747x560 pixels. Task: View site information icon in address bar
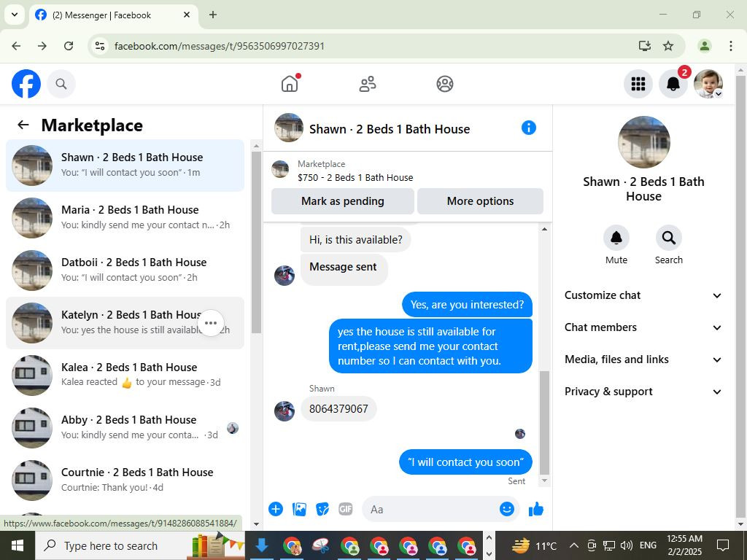99,46
